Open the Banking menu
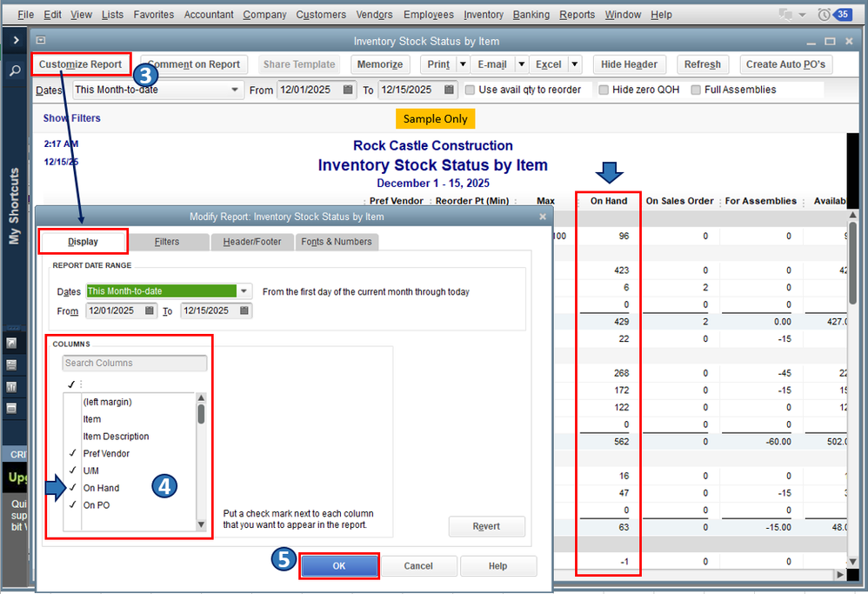Viewport: 868px width, 594px height. pyautogui.click(x=531, y=15)
